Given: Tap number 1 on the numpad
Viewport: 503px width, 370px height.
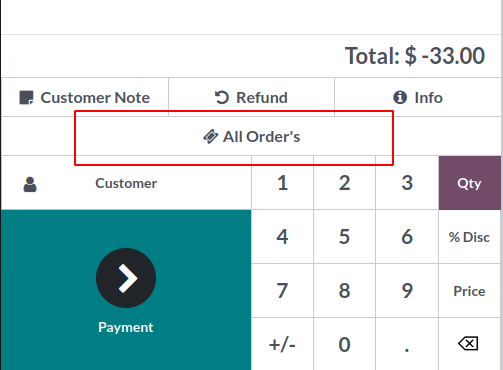Looking at the screenshot, I should (282, 183).
